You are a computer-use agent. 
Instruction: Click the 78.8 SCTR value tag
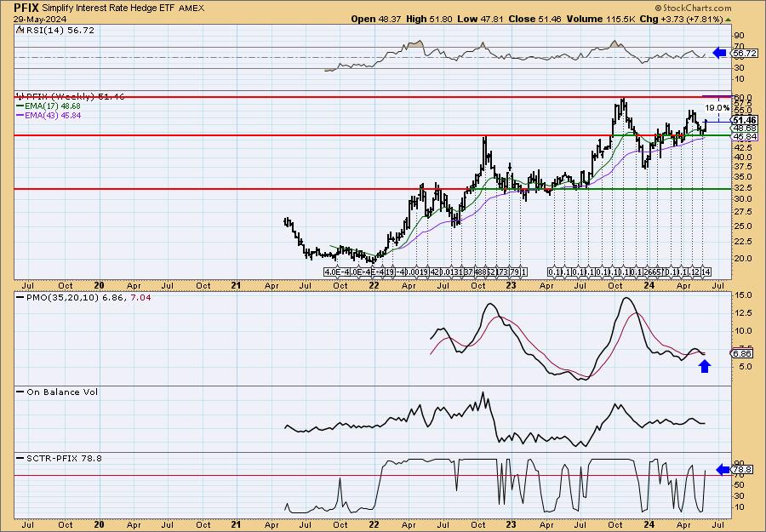tap(743, 470)
